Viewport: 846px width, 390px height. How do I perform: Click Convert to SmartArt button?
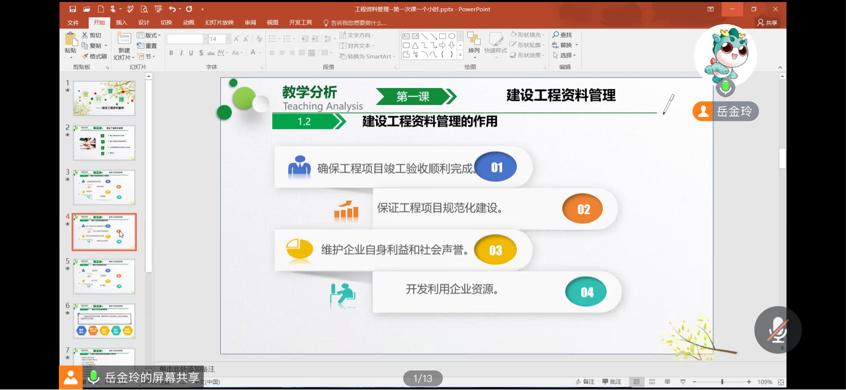pyautogui.click(x=368, y=56)
